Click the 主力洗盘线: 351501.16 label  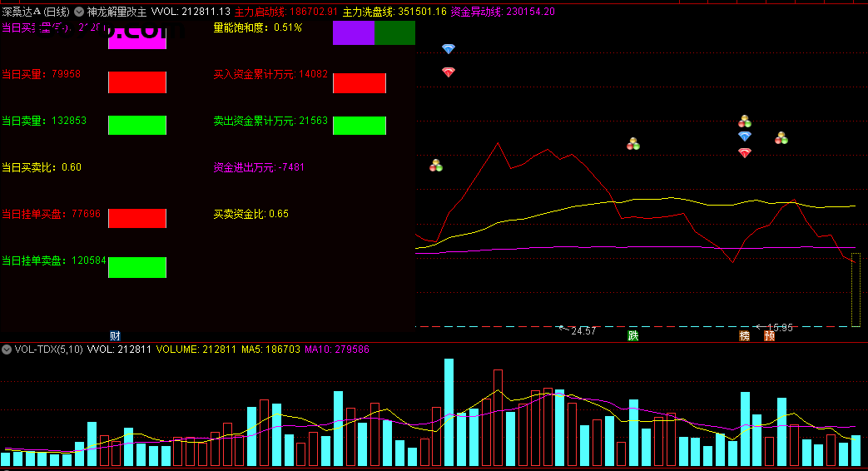point(394,12)
